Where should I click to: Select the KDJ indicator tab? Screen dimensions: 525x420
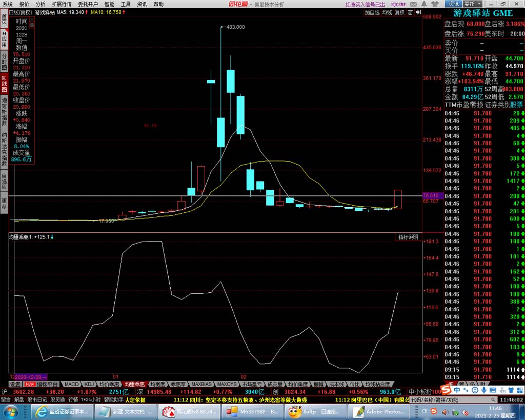pos(89,384)
